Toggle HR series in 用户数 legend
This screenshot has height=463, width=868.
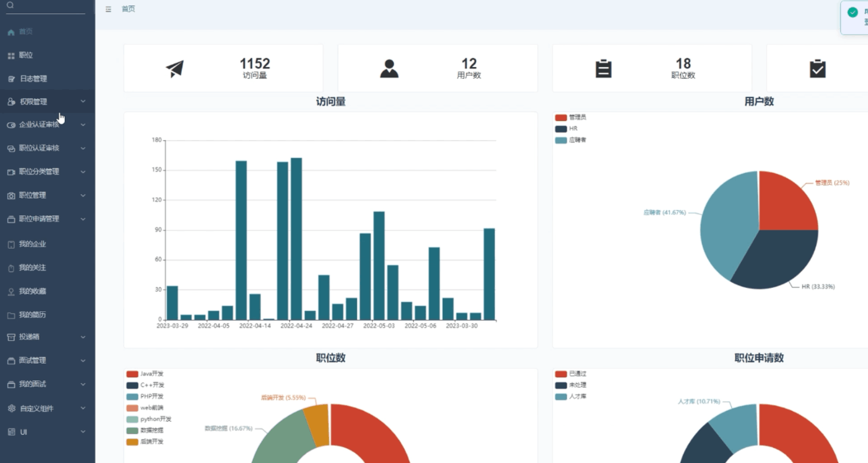[566, 129]
